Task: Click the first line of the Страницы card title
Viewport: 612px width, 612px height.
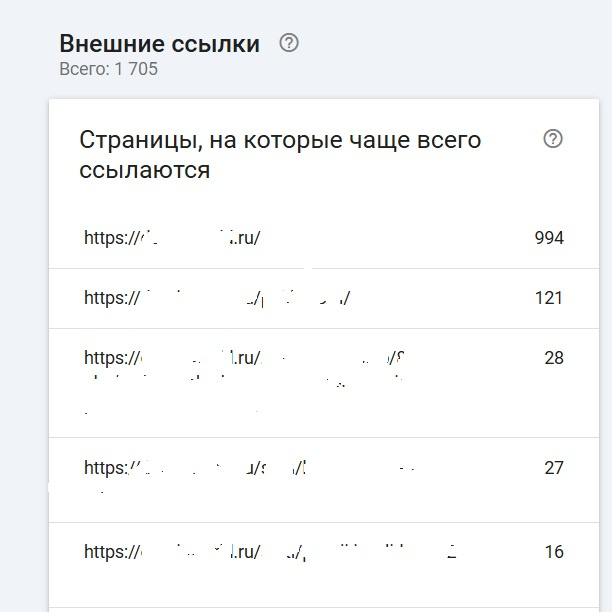Action: point(280,140)
